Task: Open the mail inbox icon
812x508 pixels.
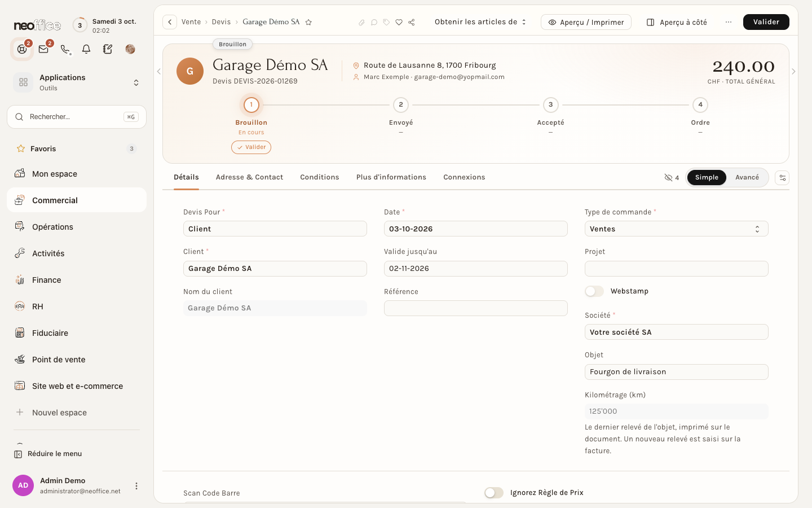Action: (43, 49)
